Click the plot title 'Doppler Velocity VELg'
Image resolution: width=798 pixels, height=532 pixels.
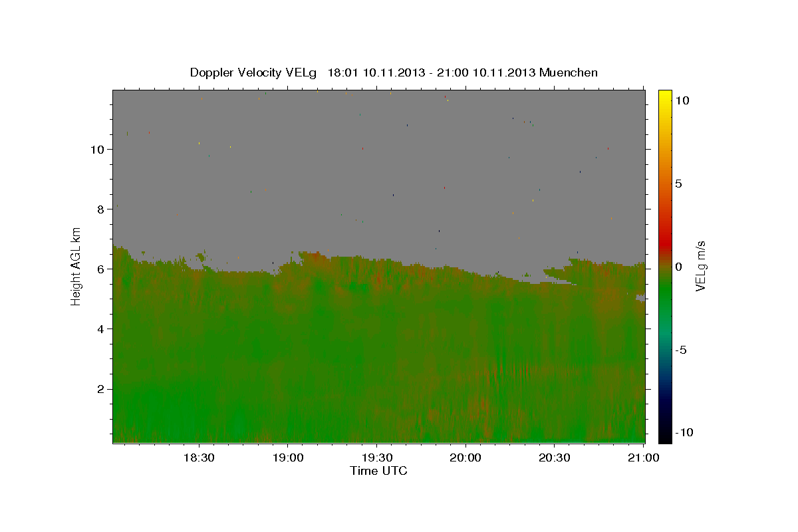253,72
